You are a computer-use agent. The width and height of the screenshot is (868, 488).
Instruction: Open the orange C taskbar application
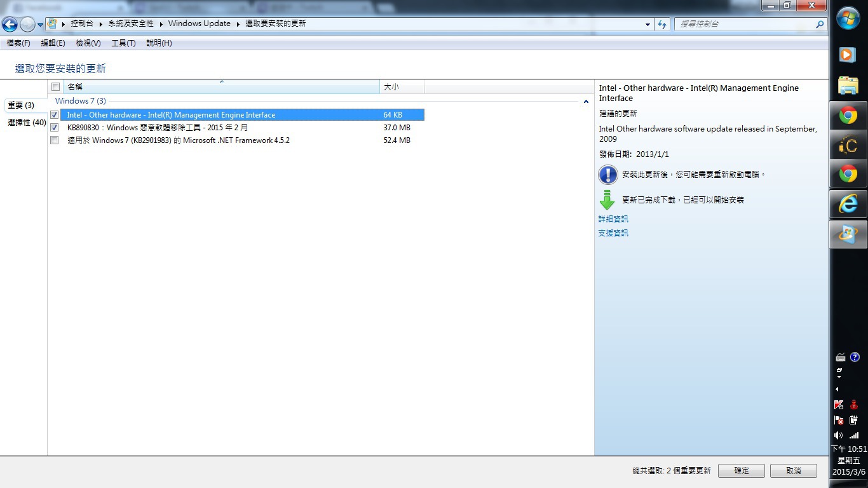(848, 146)
